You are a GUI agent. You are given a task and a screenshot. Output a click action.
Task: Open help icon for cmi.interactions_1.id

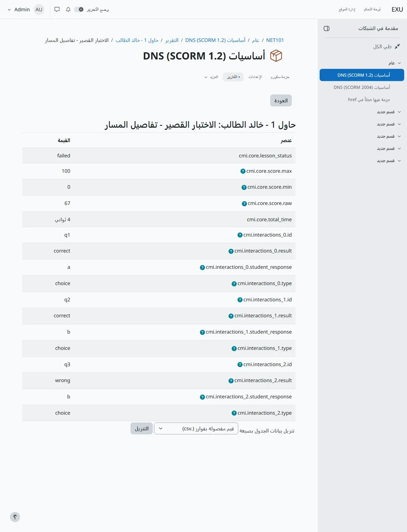pos(240,300)
